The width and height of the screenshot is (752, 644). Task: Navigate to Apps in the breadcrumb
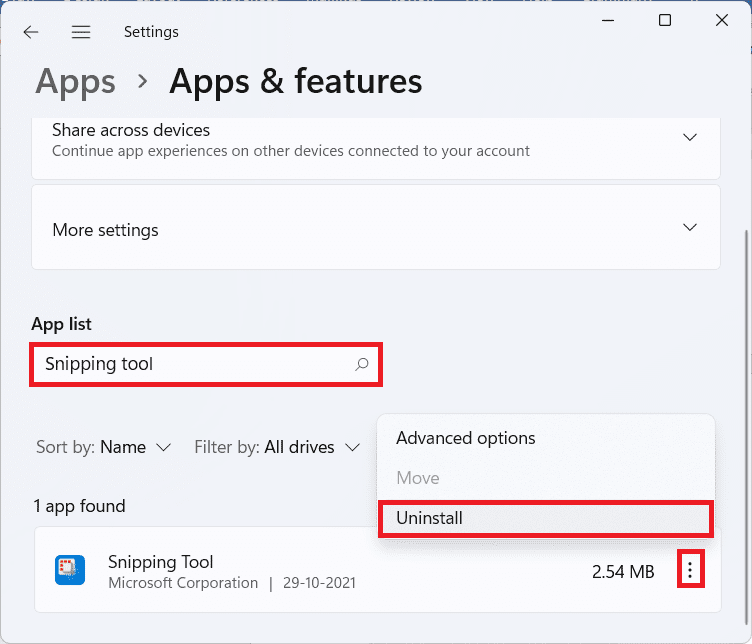tap(75, 82)
